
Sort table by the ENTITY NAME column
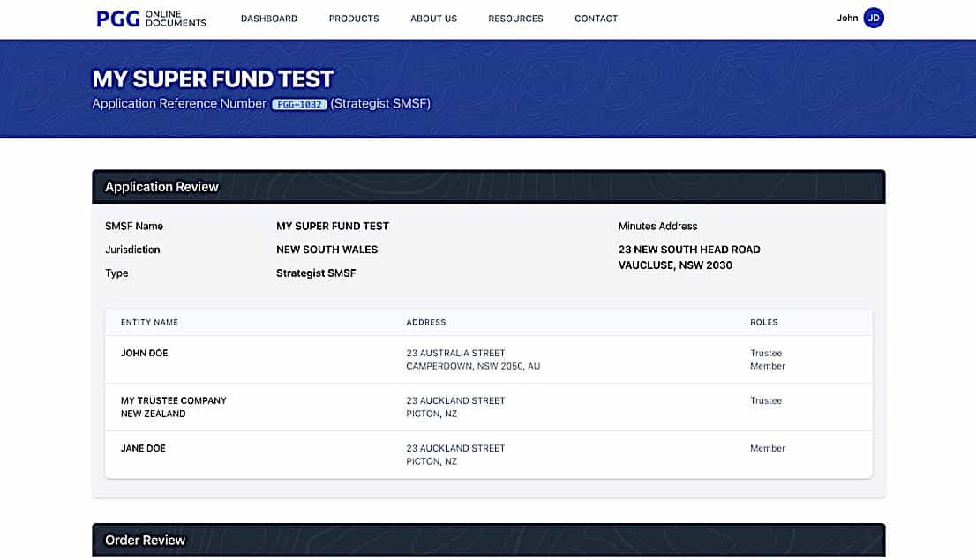tap(149, 322)
